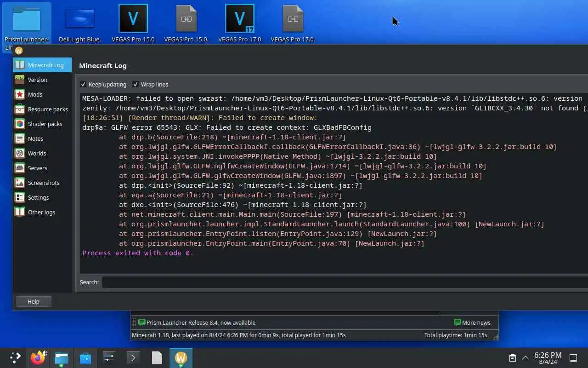
Task: Click the zenity libstdc++ log line
Action: 334,108
